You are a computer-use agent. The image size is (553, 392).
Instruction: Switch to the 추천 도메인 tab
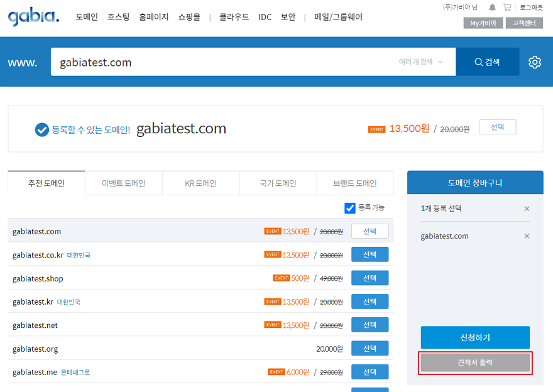[47, 183]
